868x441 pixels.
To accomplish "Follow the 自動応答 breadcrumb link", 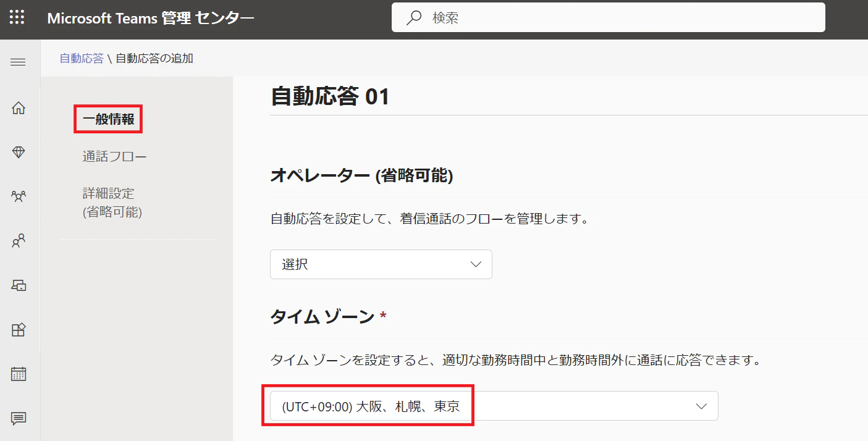I will coord(82,59).
